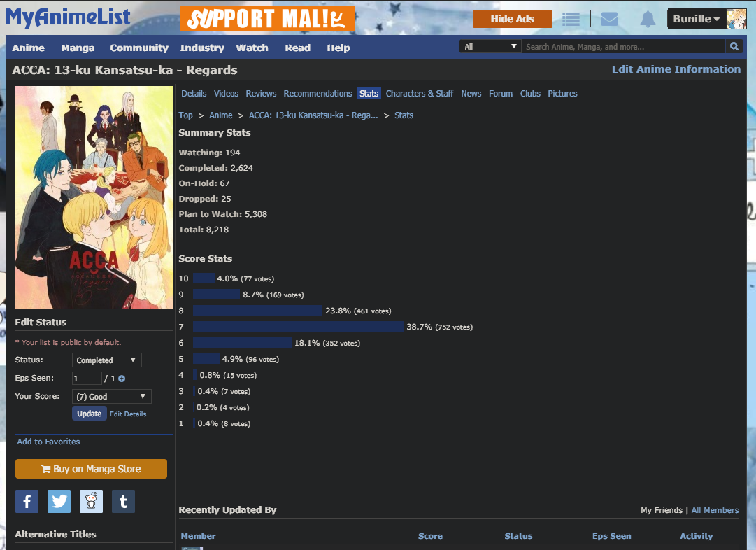Switch to the Reviews tab
The image size is (756, 550).
(x=261, y=94)
